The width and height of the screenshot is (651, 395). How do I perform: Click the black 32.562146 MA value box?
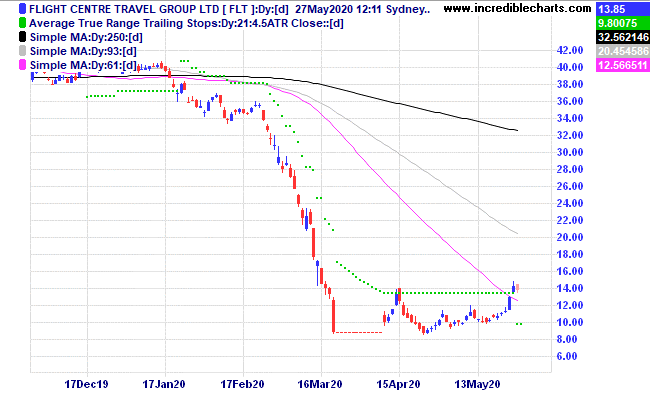coord(623,37)
